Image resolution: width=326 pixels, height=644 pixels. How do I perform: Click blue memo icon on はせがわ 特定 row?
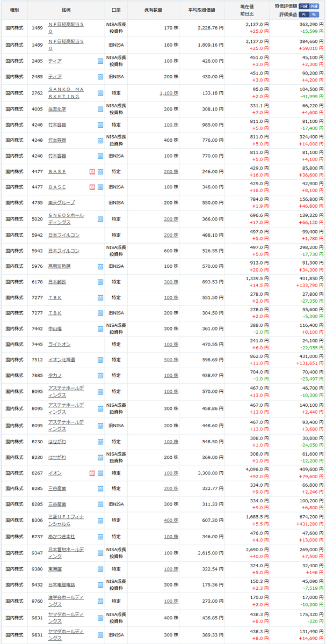coord(100,442)
